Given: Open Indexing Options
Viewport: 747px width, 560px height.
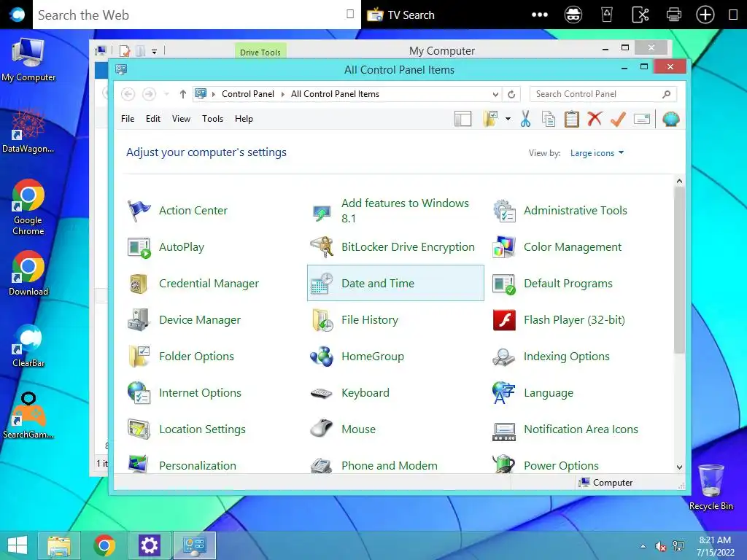Looking at the screenshot, I should (551, 357).
